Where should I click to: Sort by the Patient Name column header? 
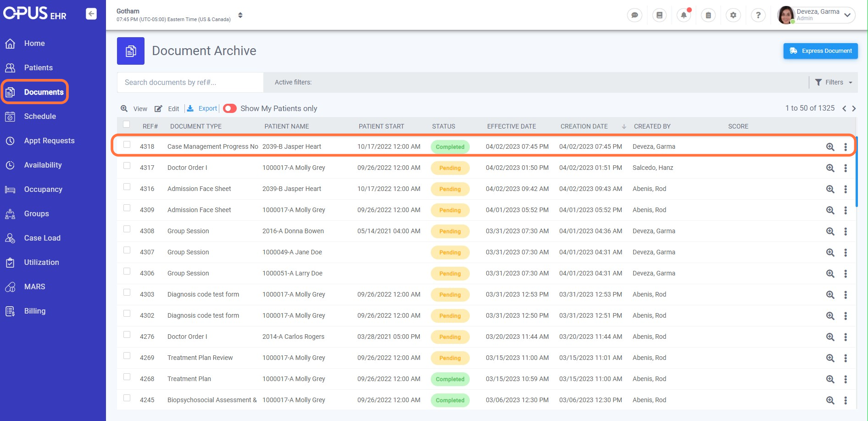pyautogui.click(x=287, y=126)
